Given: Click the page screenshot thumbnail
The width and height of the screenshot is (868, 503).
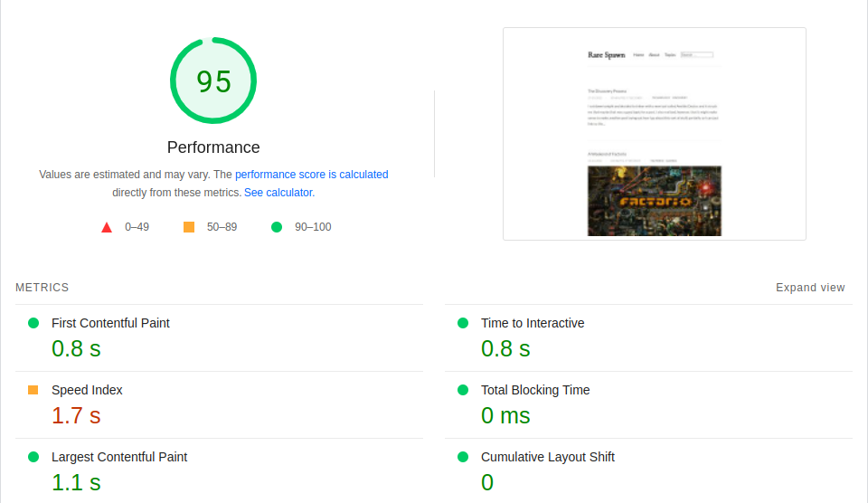Looking at the screenshot, I should [x=655, y=134].
